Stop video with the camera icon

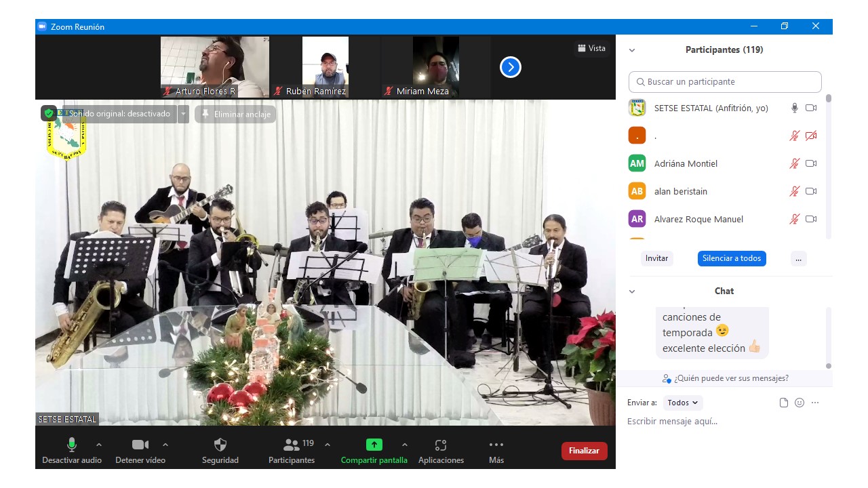(140, 445)
